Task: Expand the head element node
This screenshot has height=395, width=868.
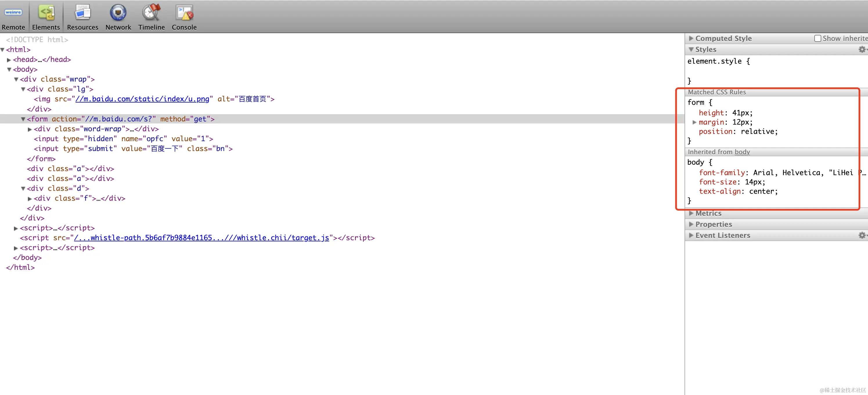Action: pos(9,60)
